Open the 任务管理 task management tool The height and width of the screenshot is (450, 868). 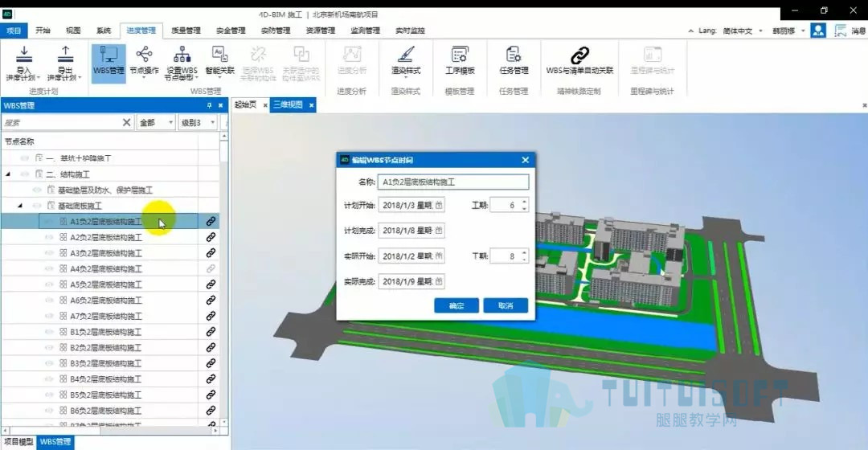point(513,61)
